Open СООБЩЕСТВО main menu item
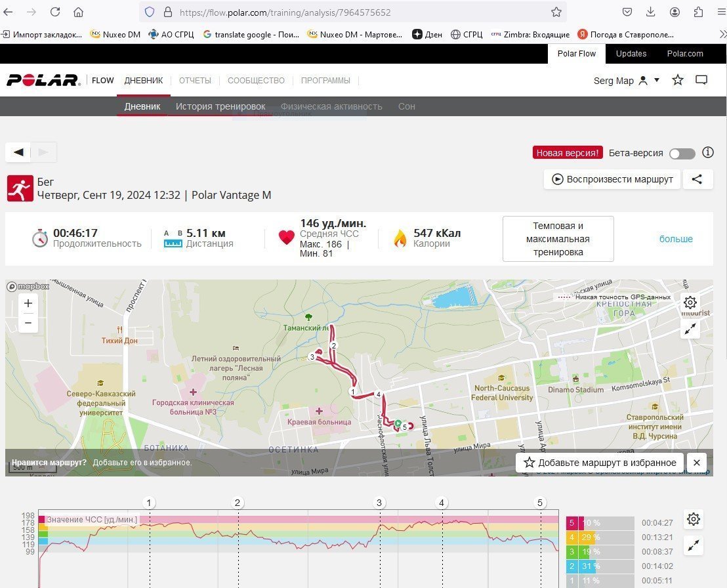 tap(256, 80)
